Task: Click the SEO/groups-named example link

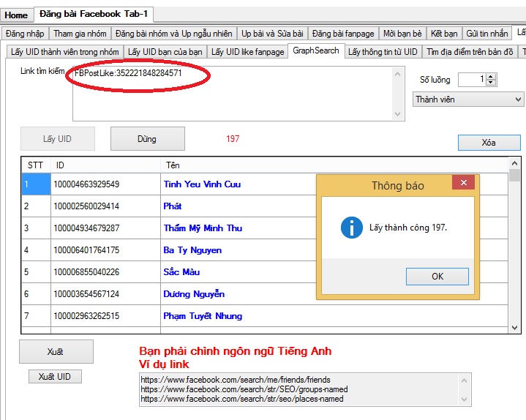Action: pos(244,389)
